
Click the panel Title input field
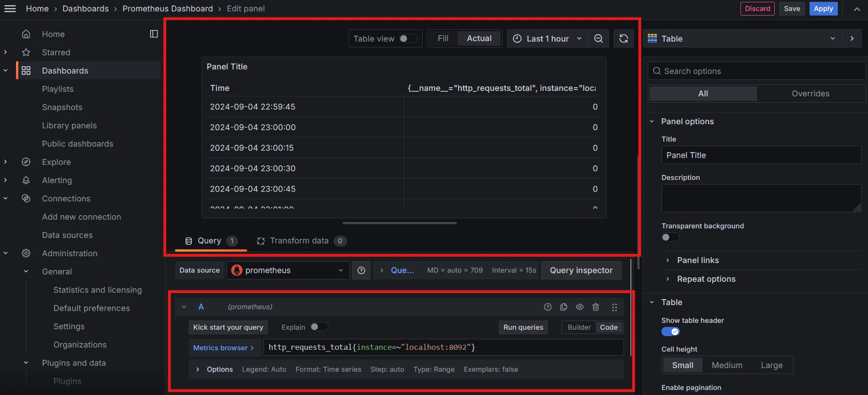(761, 155)
